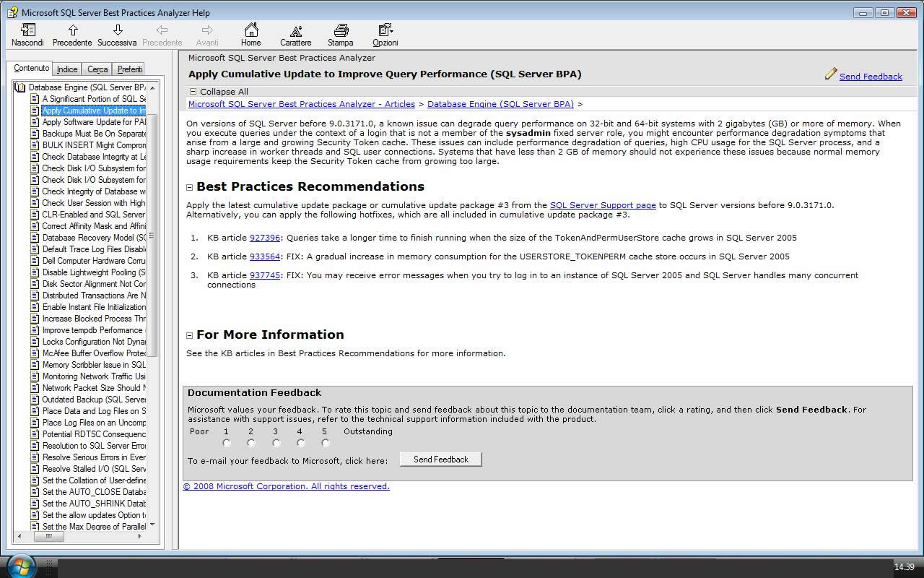
Task: Click page icon for Dell Computer Hardware
Action: 35,261
